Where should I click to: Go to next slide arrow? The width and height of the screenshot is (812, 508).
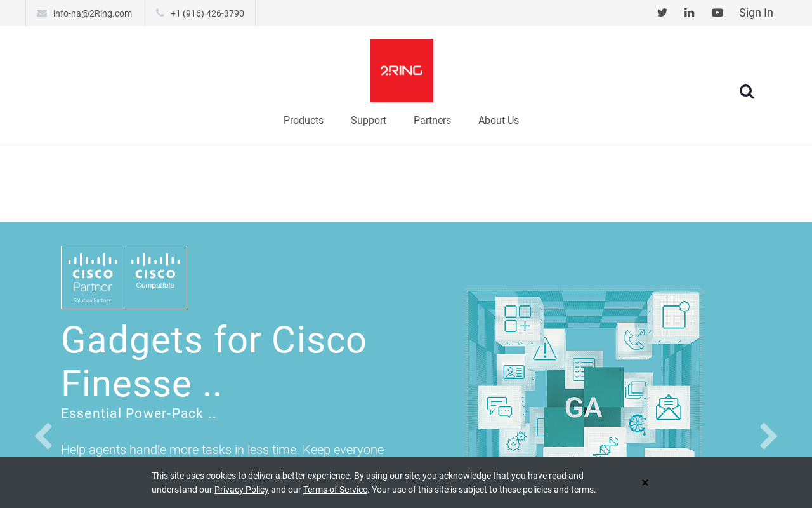(x=768, y=436)
